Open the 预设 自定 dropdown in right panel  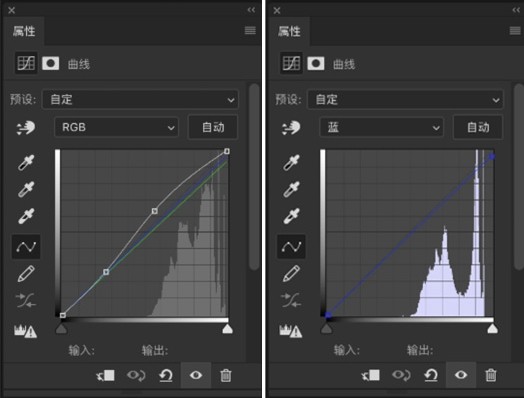405,99
